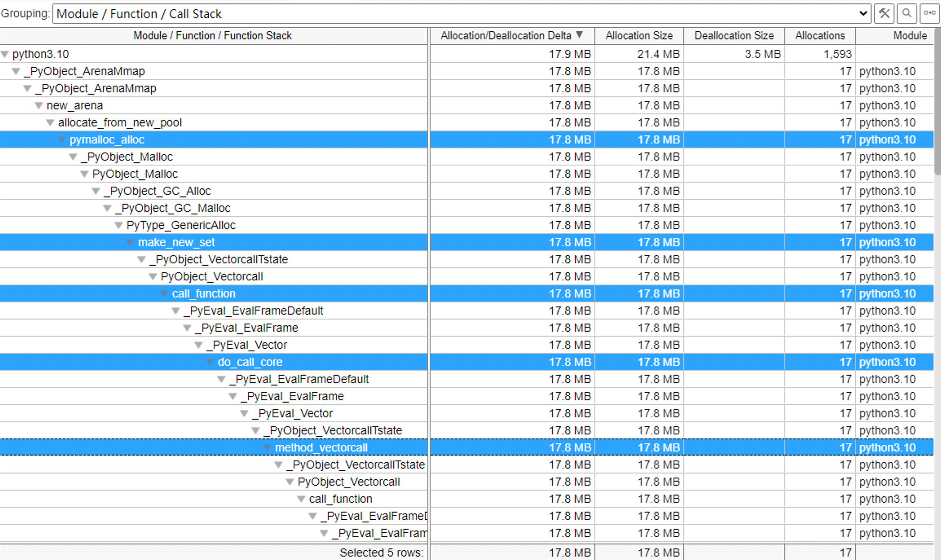941x560 pixels.
Task: Sort by the Allocations column
Action: tap(820, 35)
